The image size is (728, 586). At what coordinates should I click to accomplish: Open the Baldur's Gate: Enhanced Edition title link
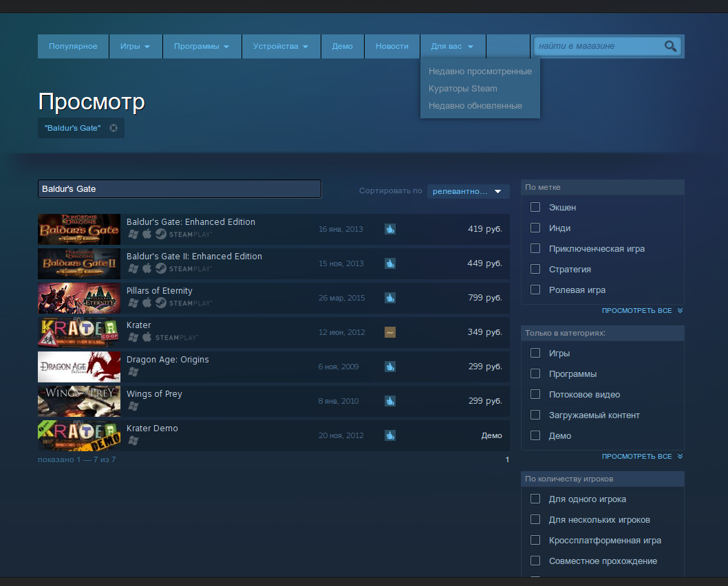point(191,221)
